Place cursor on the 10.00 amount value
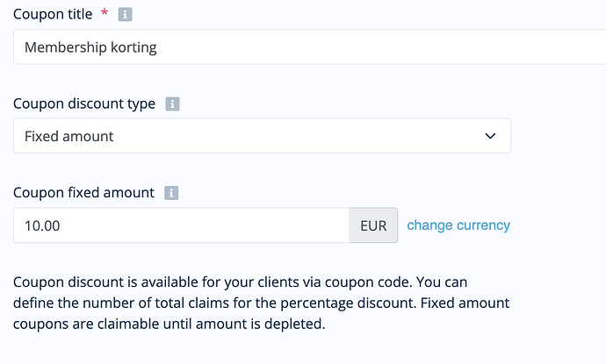 pyautogui.click(x=42, y=225)
